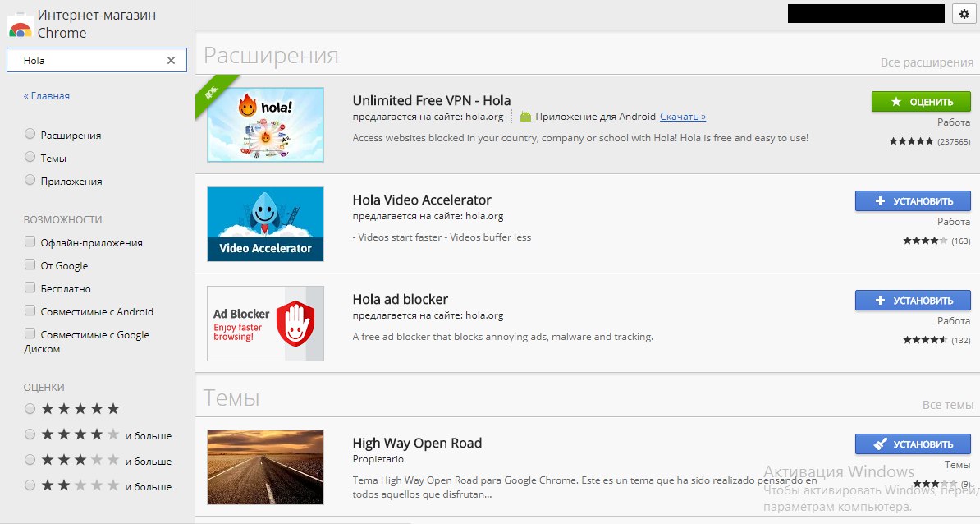Enable Совместимые с Android checkbox
Screen dimensions: 980x524
30,310
